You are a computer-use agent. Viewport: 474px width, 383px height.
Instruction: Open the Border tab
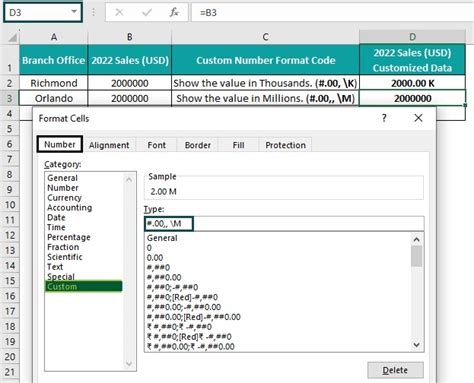coord(198,145)
